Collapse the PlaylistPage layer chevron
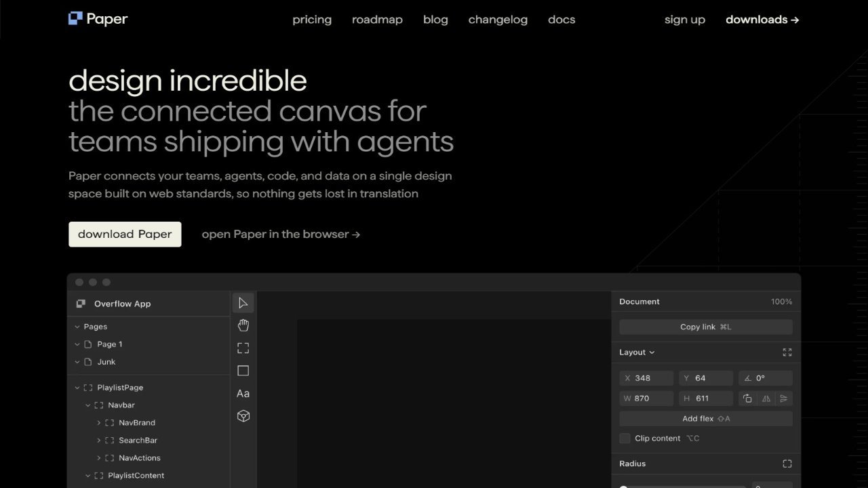Viewport: 868px width, 488px height. (x=77, y=388)
